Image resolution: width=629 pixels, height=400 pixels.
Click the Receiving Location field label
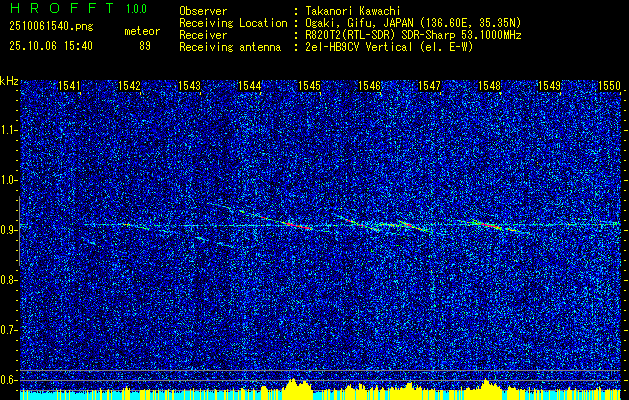click(233, 23)
